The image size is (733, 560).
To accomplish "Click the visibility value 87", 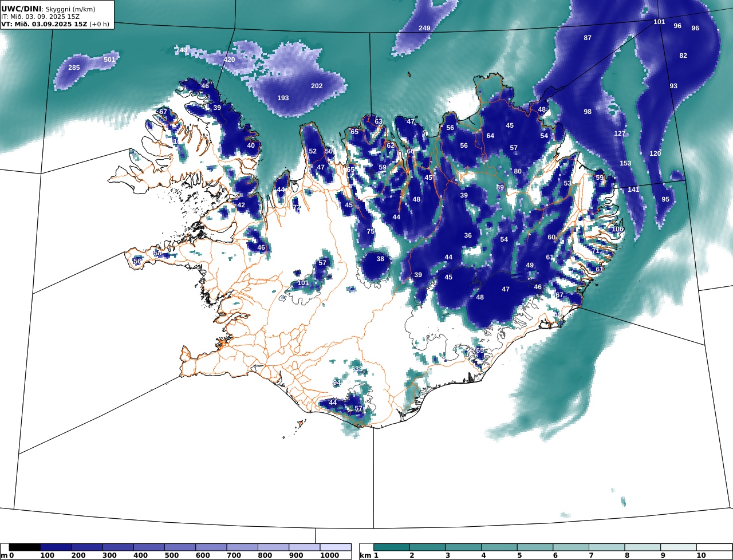I will [x=588, y=38].
